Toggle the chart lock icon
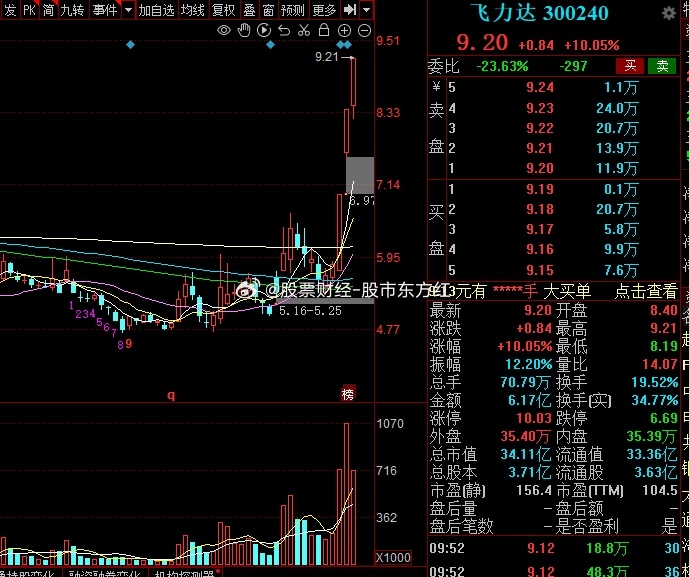 pos(322,30)
